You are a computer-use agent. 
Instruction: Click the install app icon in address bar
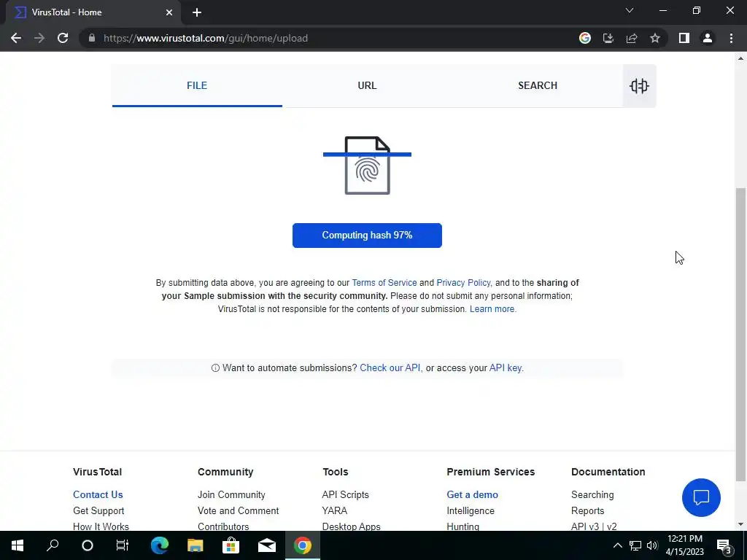608,38
